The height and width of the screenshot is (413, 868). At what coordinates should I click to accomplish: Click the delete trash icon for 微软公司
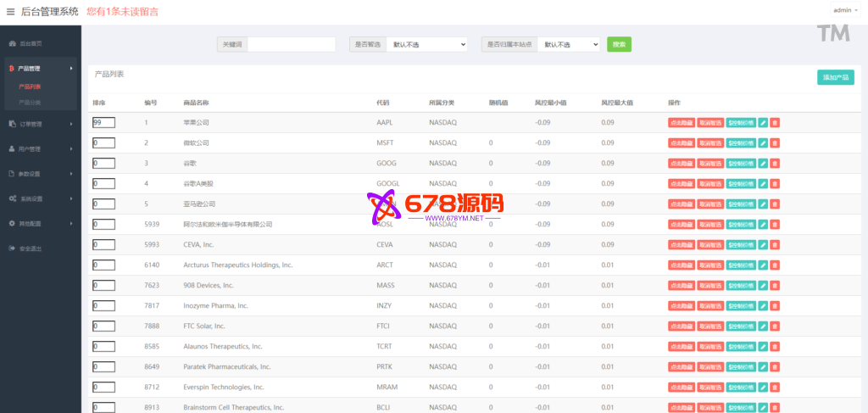point(775,143)
